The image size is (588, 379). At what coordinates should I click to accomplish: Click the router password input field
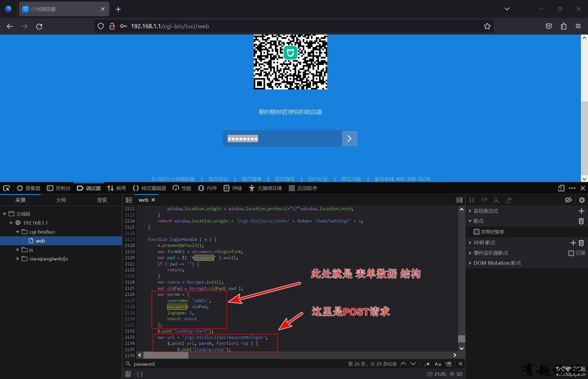pos(283,139)
